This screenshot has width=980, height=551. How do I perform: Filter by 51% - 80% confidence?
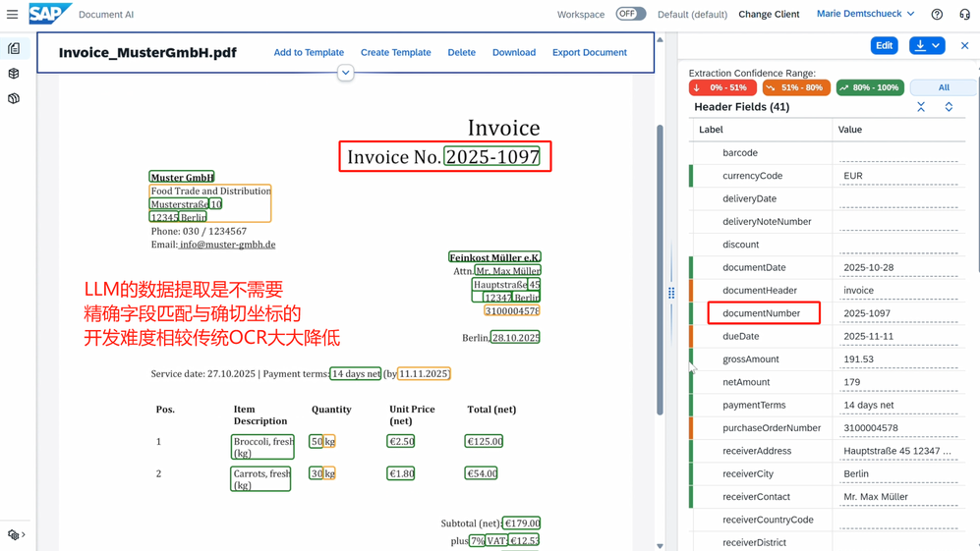coord(796,88)
